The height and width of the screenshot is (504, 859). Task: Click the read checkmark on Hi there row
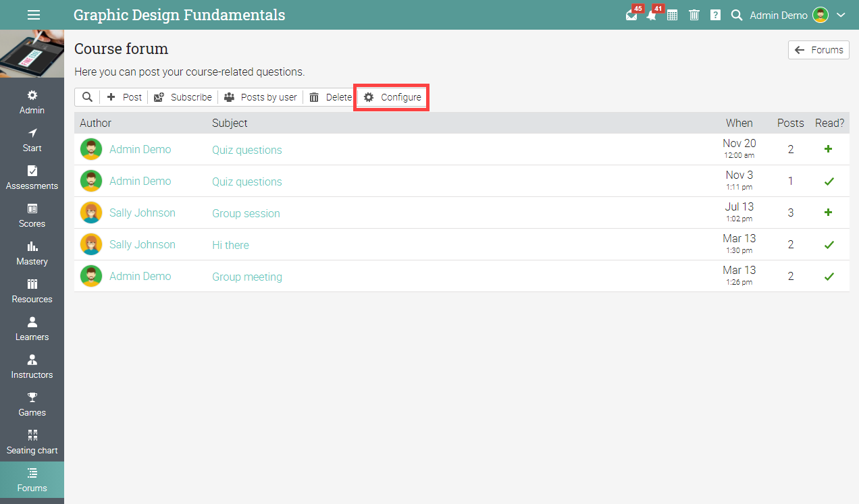tap(829, 244)
